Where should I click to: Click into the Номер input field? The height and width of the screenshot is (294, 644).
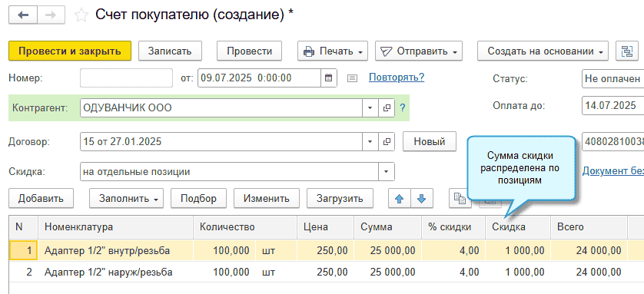click(x=127, y=78)
